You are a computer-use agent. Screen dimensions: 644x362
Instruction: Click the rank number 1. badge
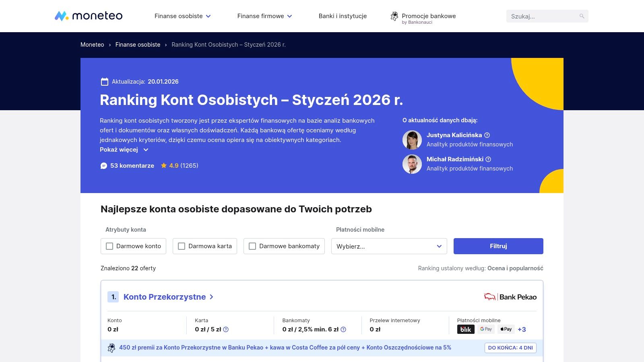[113, 297]
